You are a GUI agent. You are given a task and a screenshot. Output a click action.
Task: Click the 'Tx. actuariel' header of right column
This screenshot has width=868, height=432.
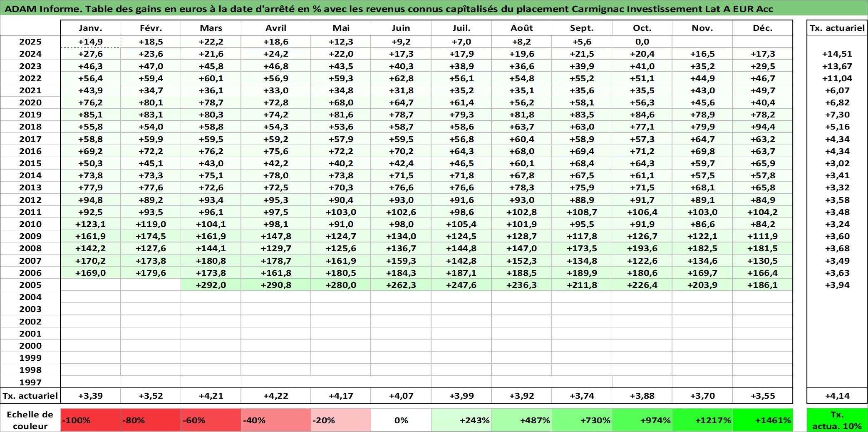[837, 28]
